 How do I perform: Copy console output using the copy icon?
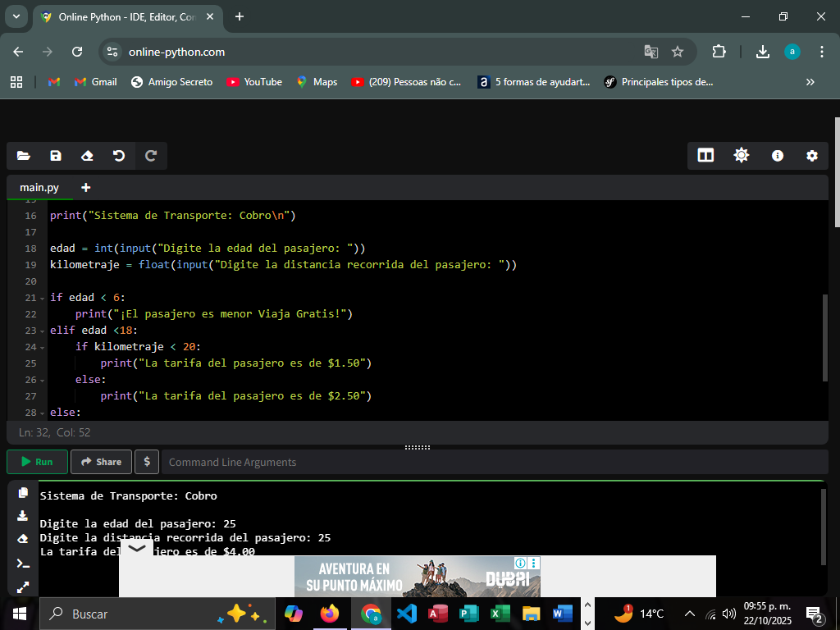pyautogui.click(x=23, y=492)
